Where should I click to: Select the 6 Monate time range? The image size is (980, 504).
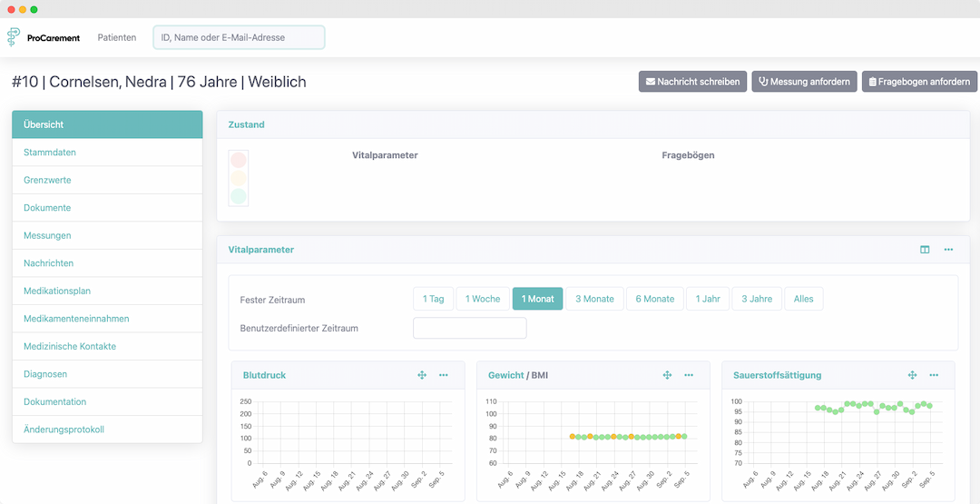(x=655, y=299)
